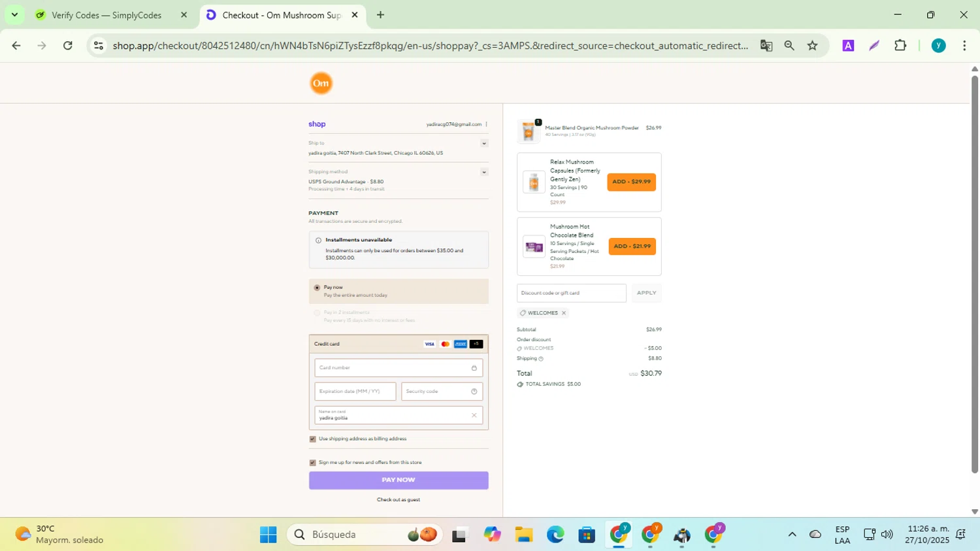
Task: Click the translate page icon
Action: click(766, 46)
